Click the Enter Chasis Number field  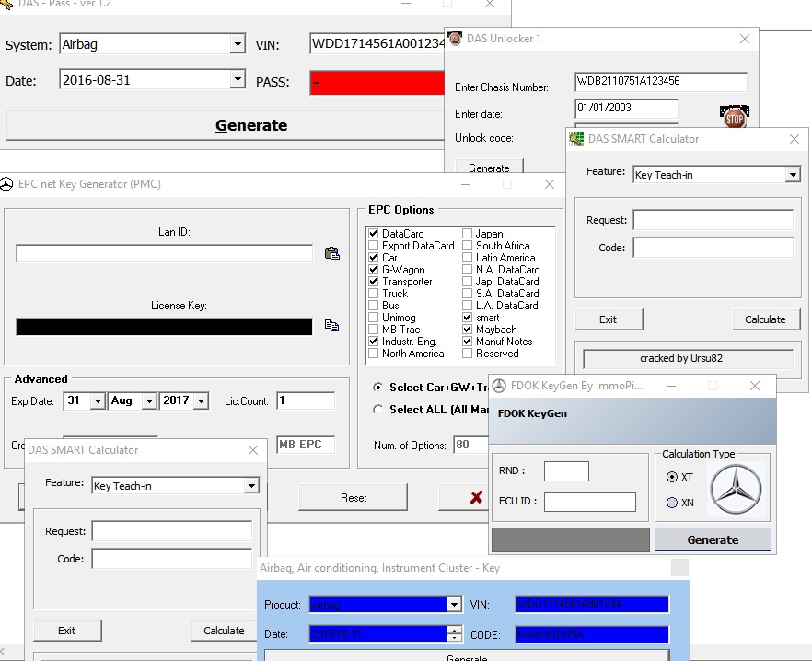(661, 81)
